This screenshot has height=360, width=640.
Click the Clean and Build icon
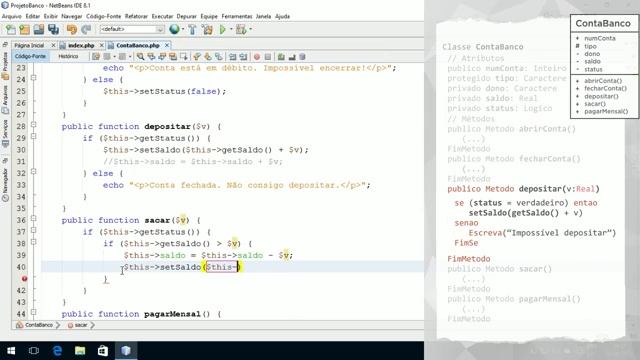point(207,29)
